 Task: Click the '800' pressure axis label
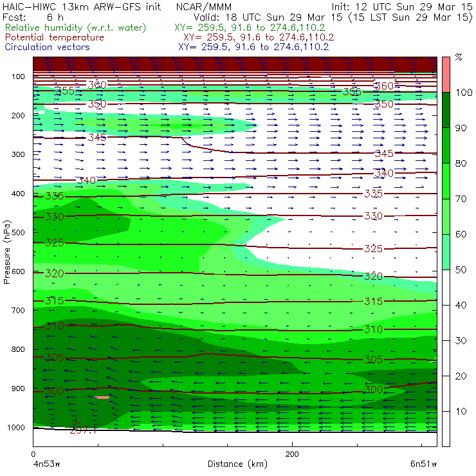pyautogui.click(x=18, y=349)
